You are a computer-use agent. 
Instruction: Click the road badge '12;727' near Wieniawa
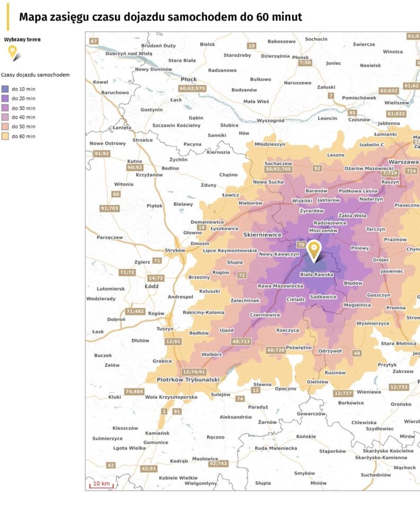[343, 393]
